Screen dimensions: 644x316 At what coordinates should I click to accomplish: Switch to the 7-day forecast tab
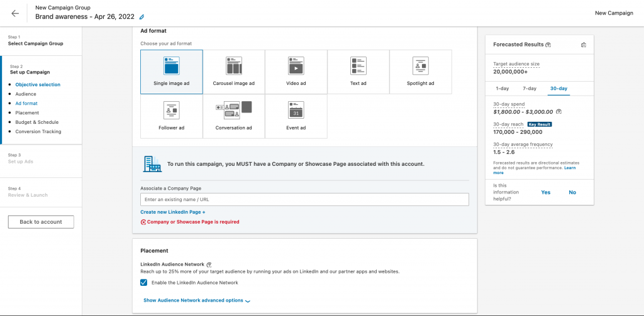click(x=530, y=89)
